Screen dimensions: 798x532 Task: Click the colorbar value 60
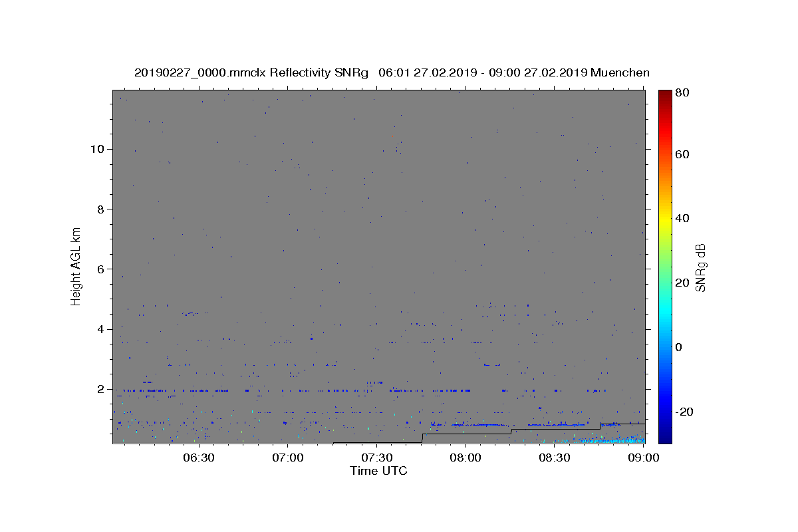pos(682,154)
